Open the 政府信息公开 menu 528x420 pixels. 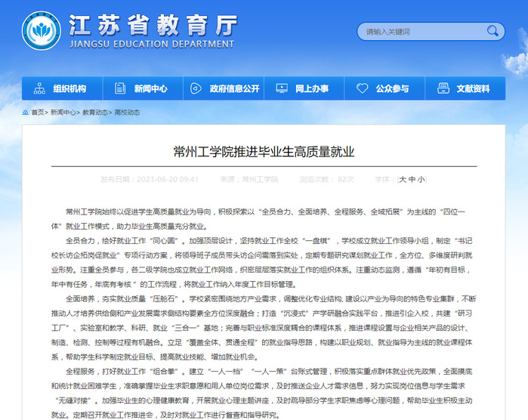224,88
